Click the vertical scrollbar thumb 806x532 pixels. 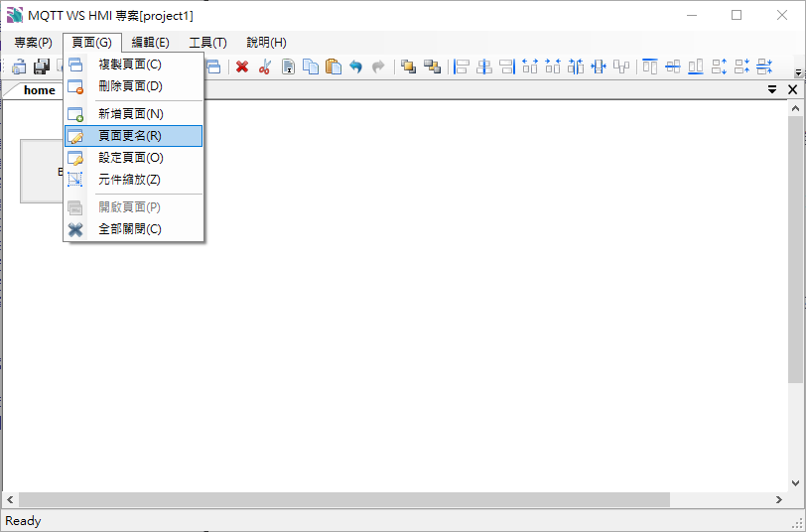(x=795, y=249)
